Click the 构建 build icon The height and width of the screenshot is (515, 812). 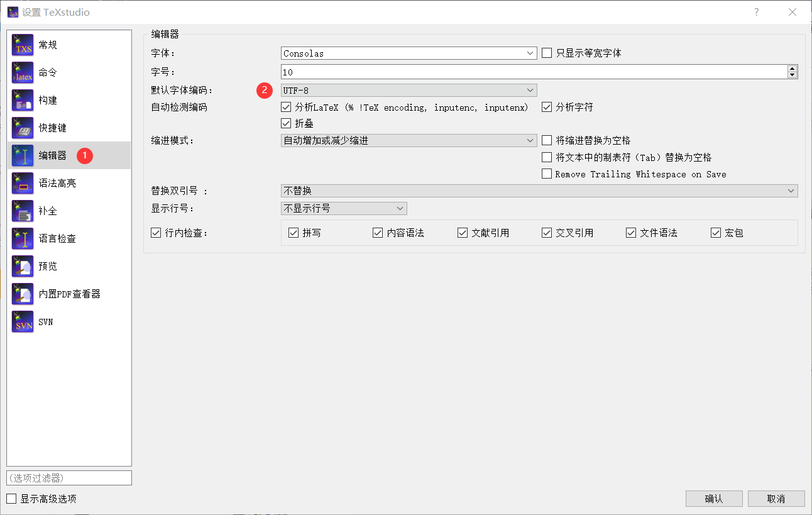pyautogui.click(x=23, y=101)
